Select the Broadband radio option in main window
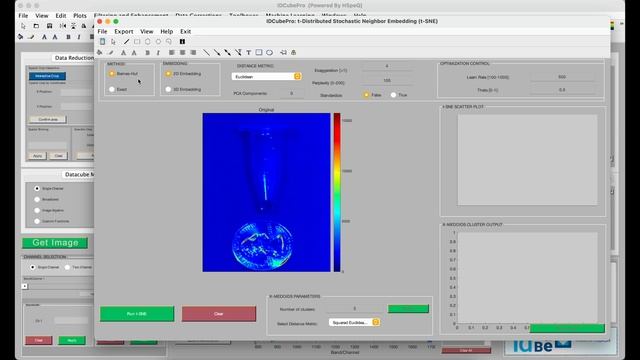The width and height of the screenshot is (640, 360). coord(37,200)
